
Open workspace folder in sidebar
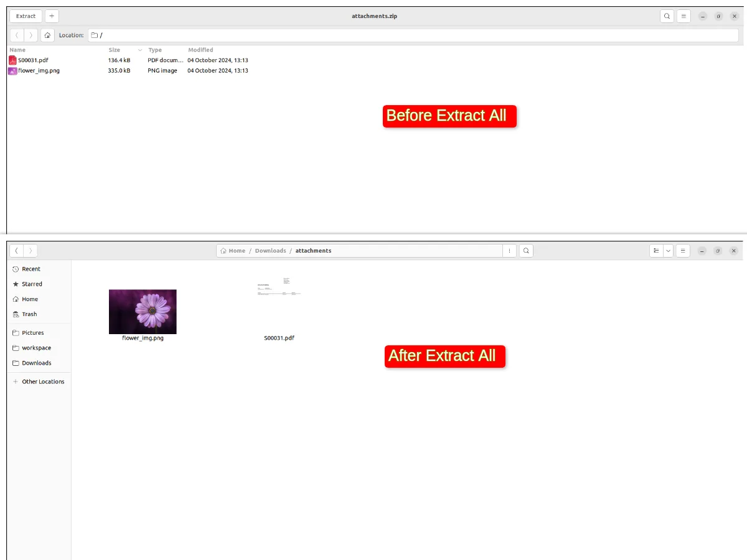[39, 348]
